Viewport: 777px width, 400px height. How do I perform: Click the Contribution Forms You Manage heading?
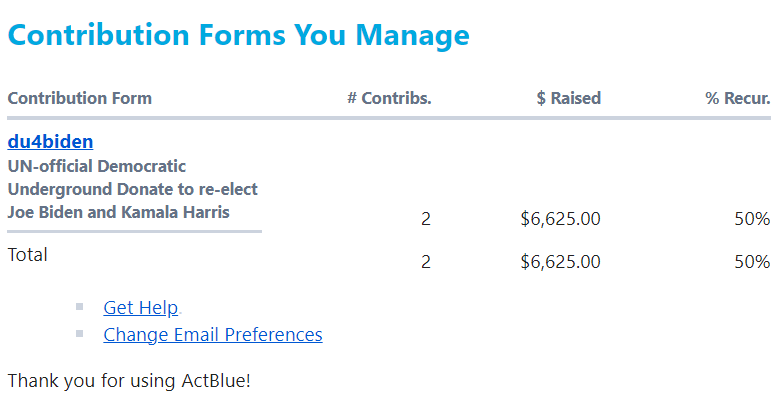[x=238, y=35]
